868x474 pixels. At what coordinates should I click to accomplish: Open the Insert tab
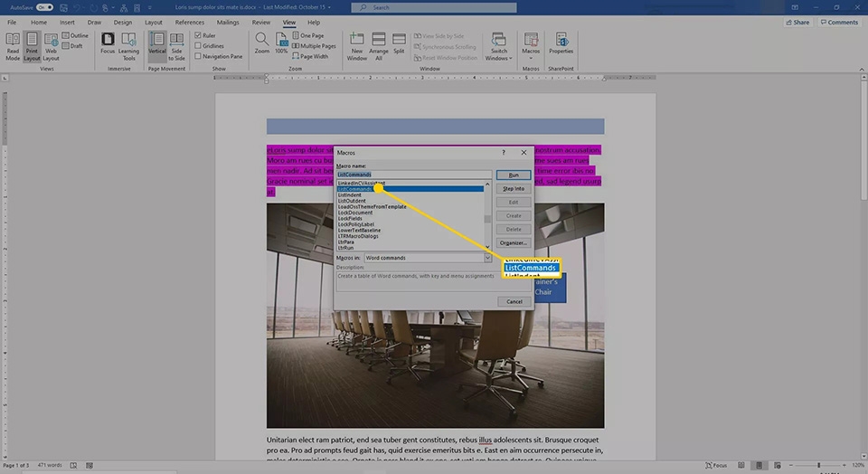(67, 22)
